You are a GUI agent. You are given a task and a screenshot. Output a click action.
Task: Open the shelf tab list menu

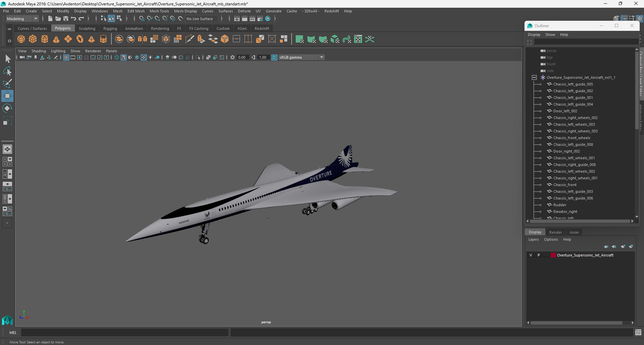[x=9, y=29]
